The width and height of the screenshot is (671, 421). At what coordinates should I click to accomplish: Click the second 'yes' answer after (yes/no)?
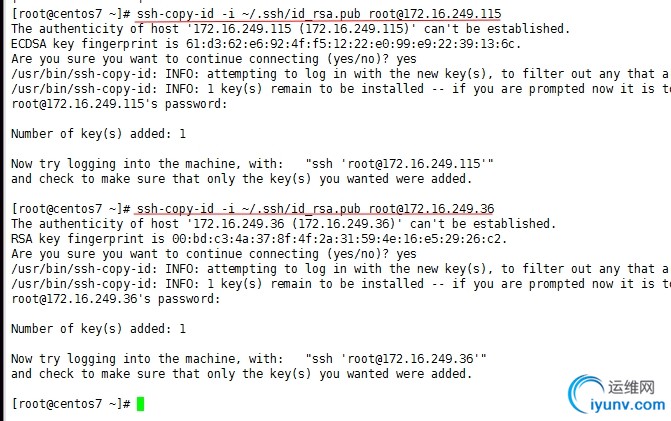406,254
